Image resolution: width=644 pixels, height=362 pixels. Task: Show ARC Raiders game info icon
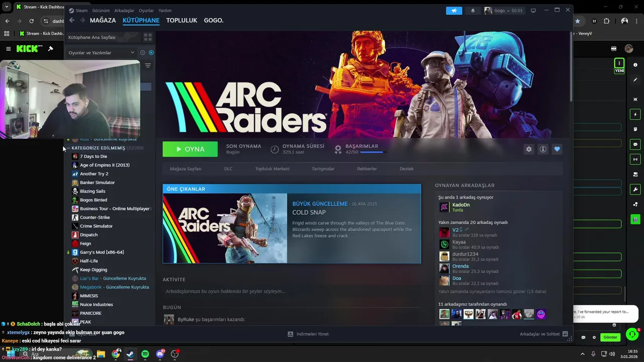(x=543, y=149)
